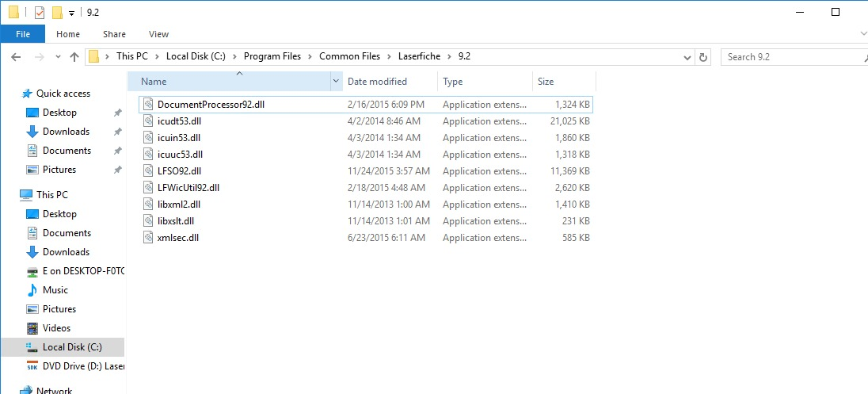Click the 231 KB size value
Viewport: 868px width, 394px height.
tap(576, 220)
